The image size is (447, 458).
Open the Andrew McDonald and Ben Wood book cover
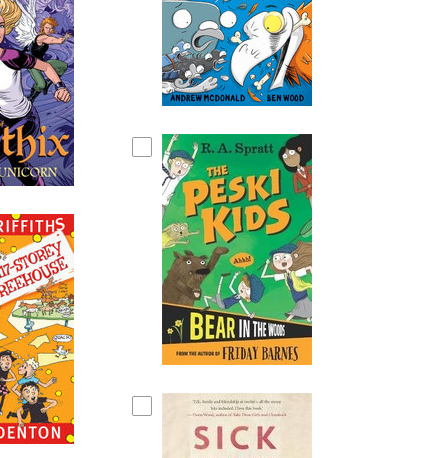pos(237,53)
